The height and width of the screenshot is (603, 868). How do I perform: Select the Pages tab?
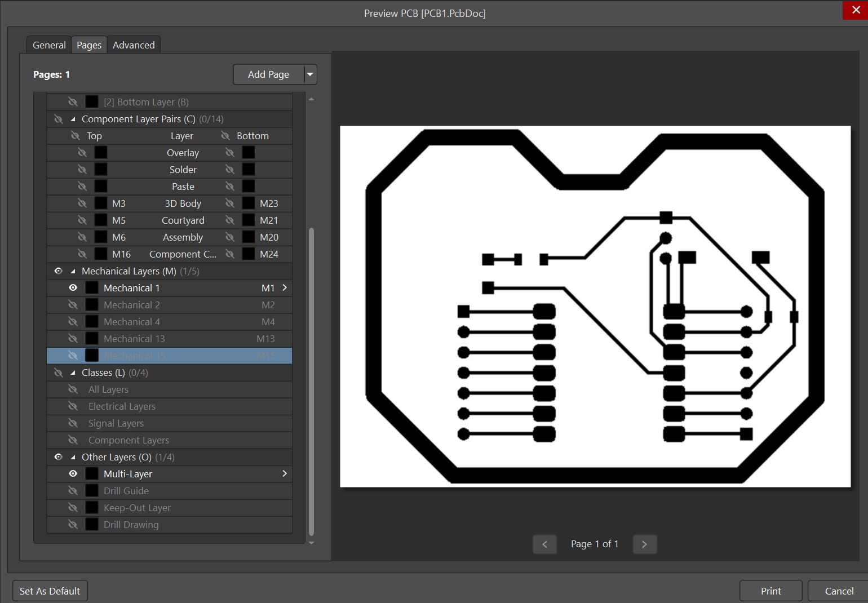[x=89, y=45]
